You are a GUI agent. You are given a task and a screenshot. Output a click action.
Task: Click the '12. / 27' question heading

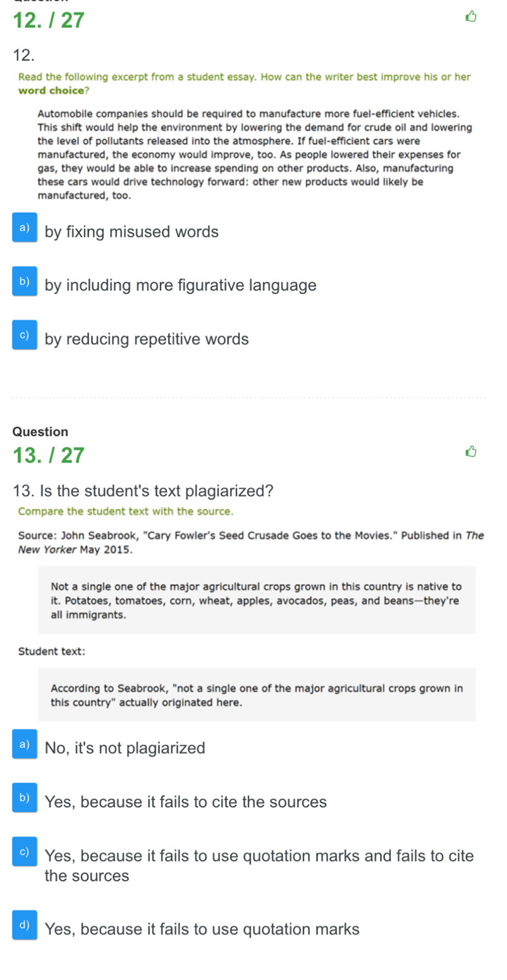coord(48,20)
